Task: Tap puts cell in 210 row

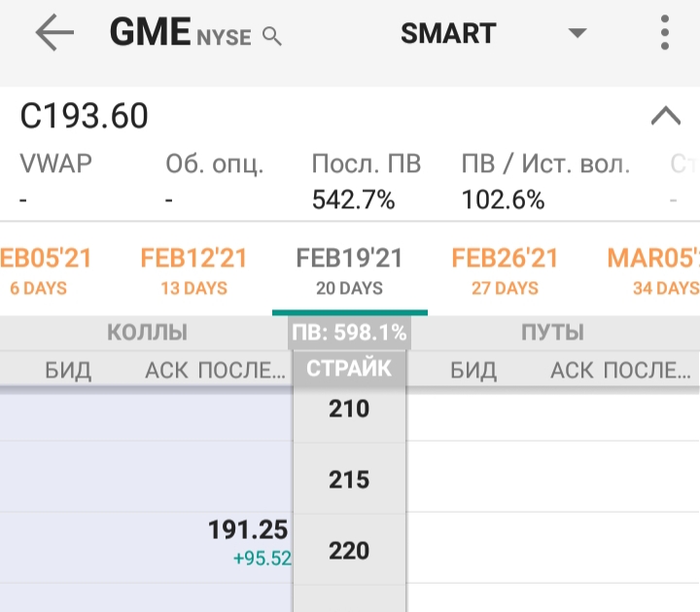Action: coord(552,414)
